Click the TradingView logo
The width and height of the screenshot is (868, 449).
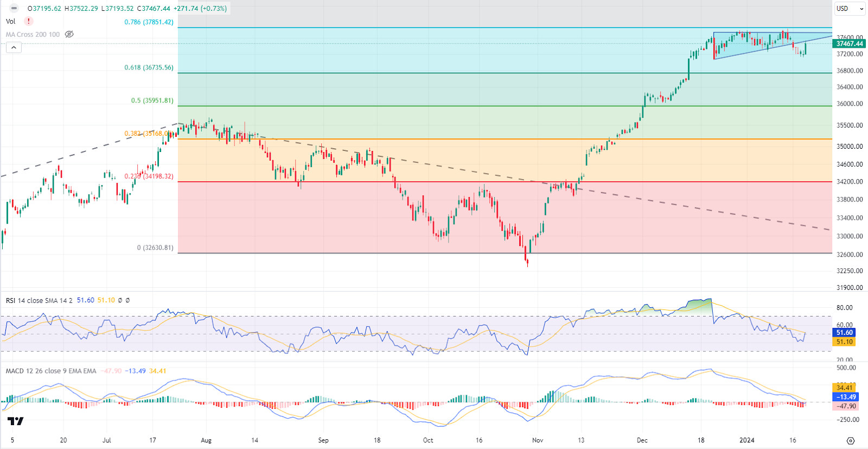[x=16, y=421]
